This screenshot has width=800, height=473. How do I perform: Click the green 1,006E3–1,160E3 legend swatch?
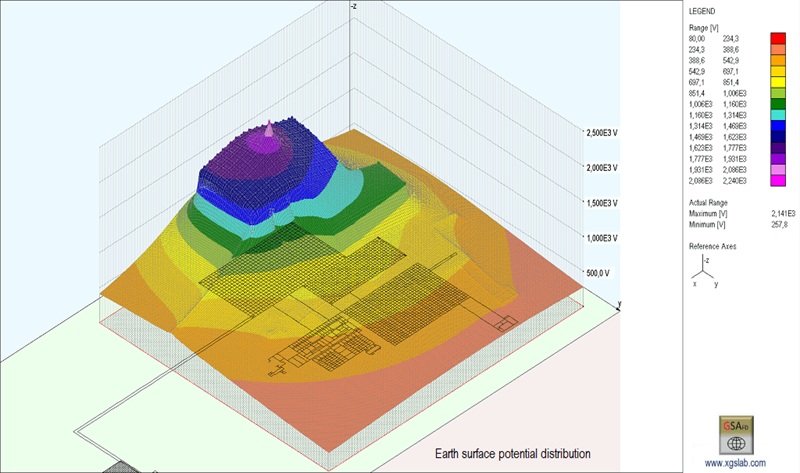[x=777, y=104]
